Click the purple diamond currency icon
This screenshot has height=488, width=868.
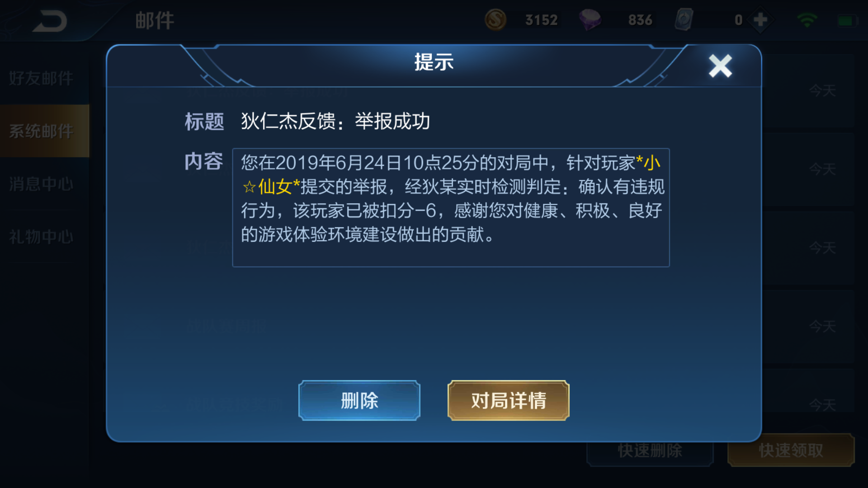coord(590,20)
